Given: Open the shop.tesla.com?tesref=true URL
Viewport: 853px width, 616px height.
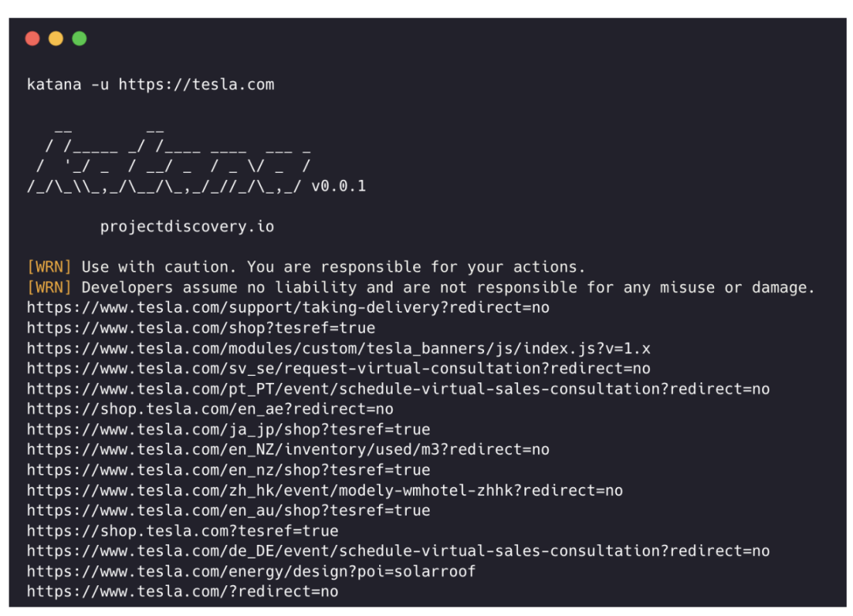Looking at the screenshot, I should [x=182, y=531].
